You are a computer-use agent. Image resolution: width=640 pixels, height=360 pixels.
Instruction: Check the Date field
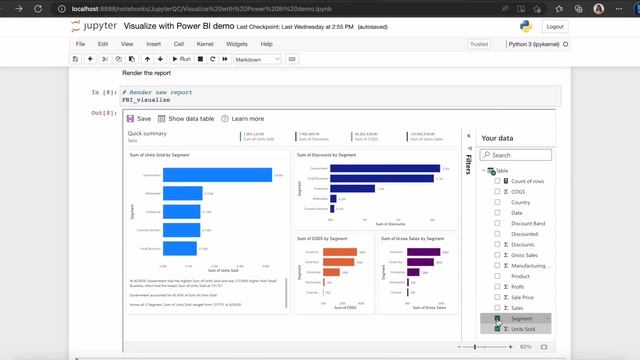click(497, 213)
